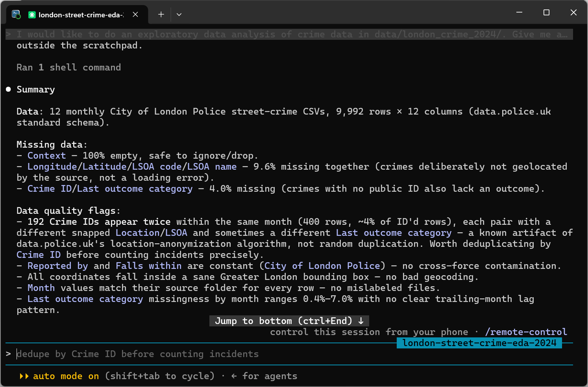Screen dimensions: 588x387
Task: Click 'Month' field name in quality flags
Action: tap(41, 288)
